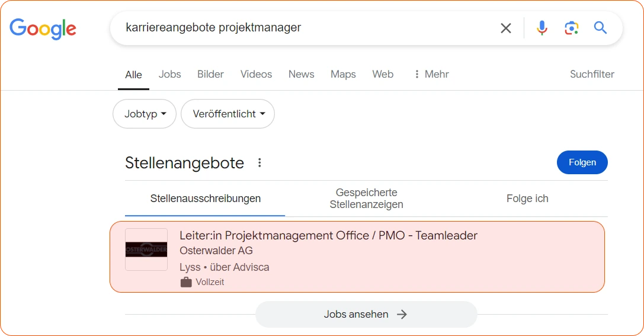Open Google Lens image search
Image resolution: width=644 pixels, height=336 pixels.
[x=571, y=28]
